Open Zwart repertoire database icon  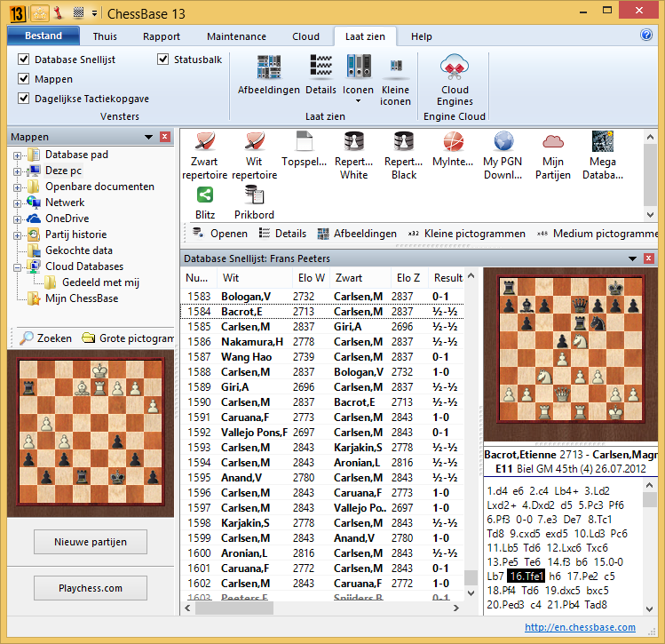click(x=204, y=155)
